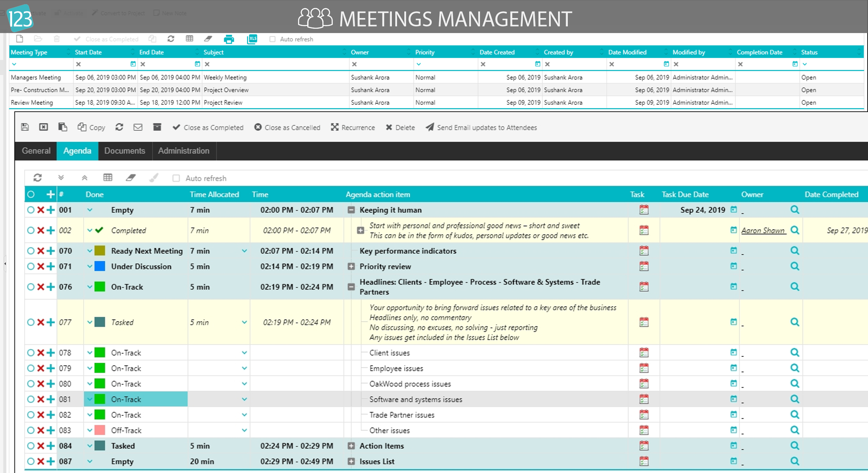Select radio button for agenda row 084

[x=31, y=446]
